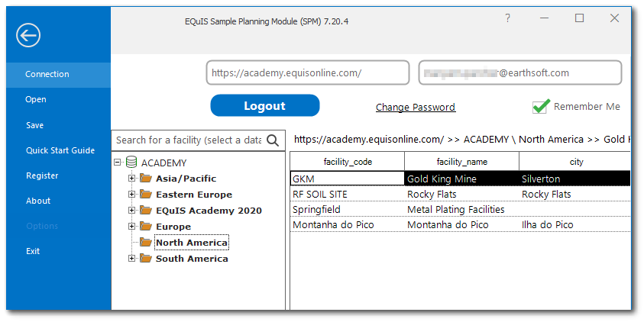This screenshot has height=322, width=644.
Task: Click the Change Password link
Action: pyautogui.click(x=416, y=107)
